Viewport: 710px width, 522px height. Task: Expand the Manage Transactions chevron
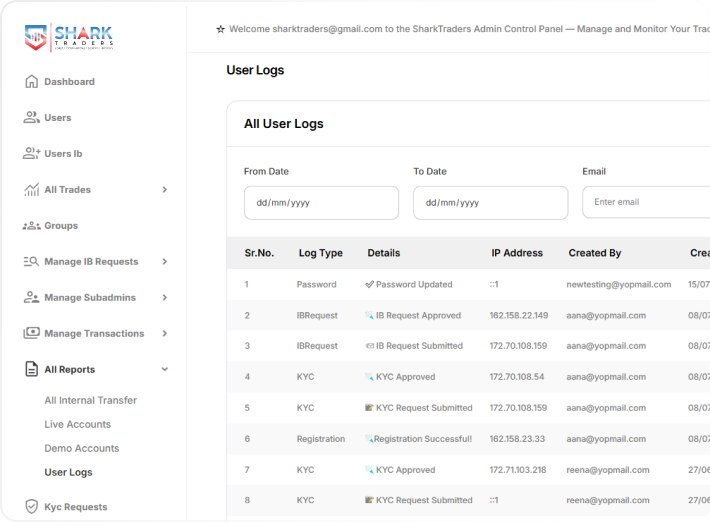coord(165,334)
